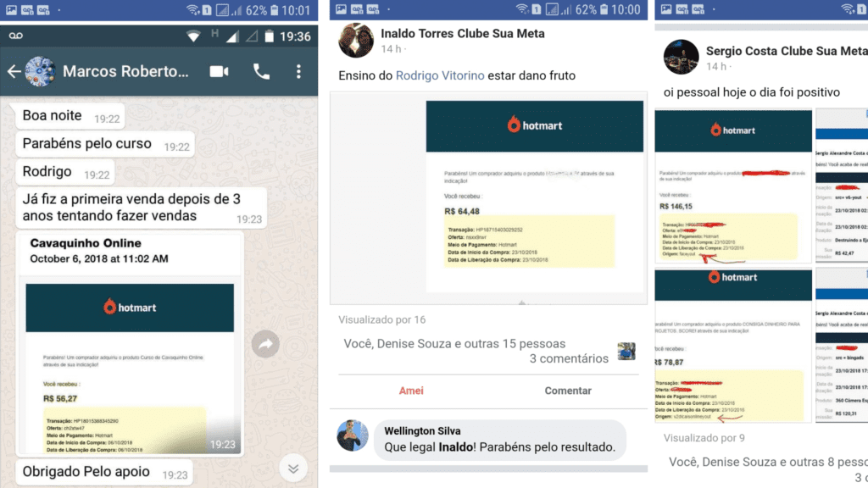This screenshot has height=488, width=868.
Task: Open Inaldo's Hotmart R$ 64,48 receipt image
Action: coord(488,197)
